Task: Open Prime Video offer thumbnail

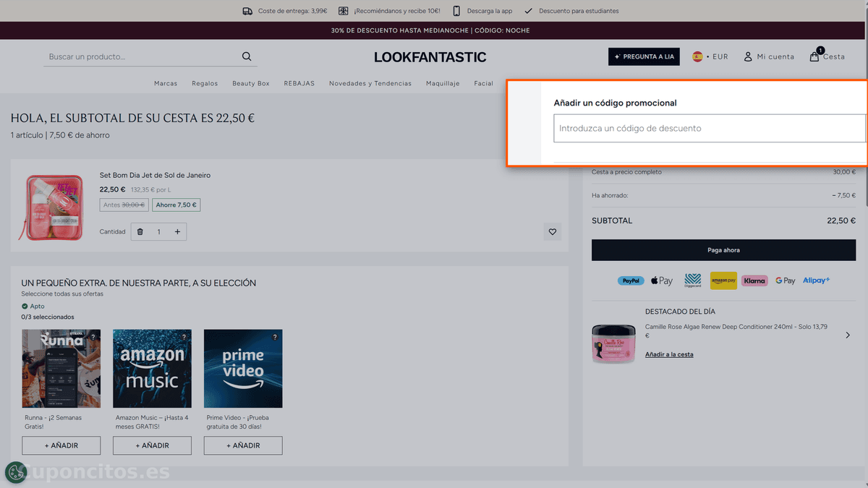Action: [243, 369]
